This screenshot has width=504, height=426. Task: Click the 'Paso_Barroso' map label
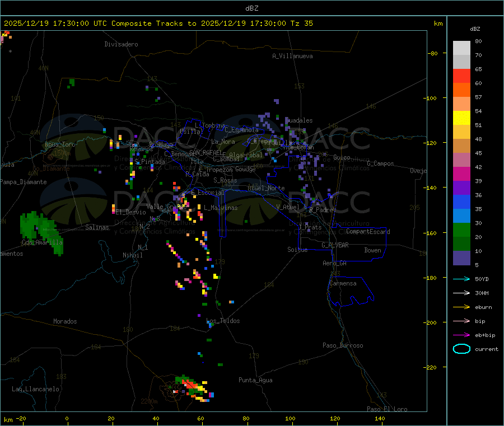[343, 345]
